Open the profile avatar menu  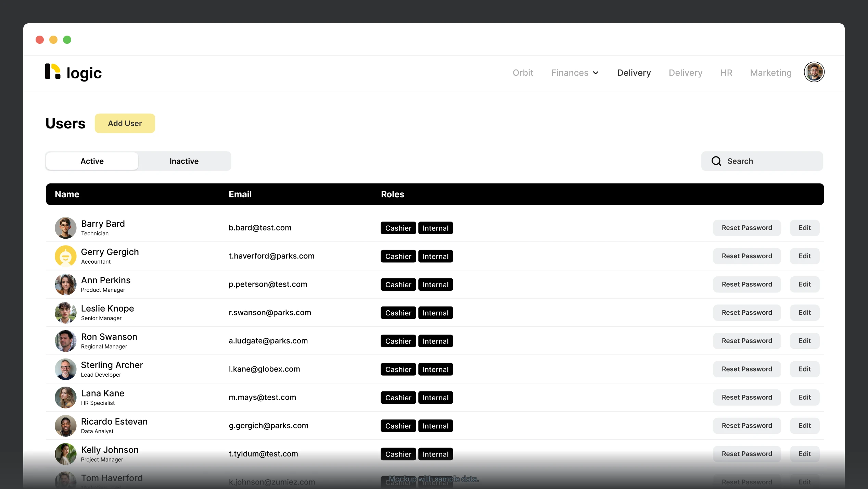[x=814, y=72]
